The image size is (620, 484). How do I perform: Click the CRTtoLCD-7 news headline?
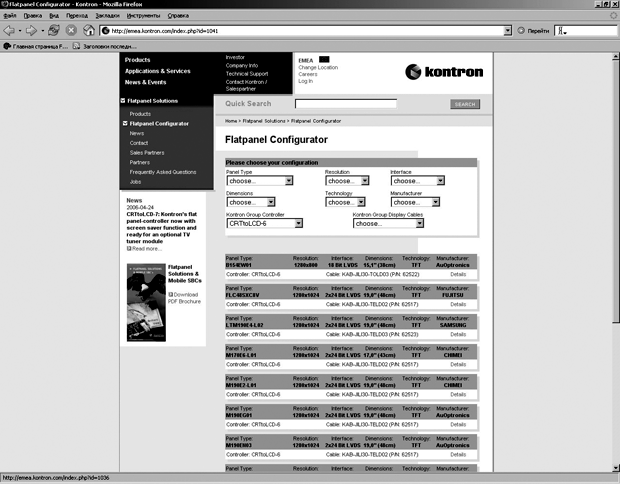tap(161, 228)
